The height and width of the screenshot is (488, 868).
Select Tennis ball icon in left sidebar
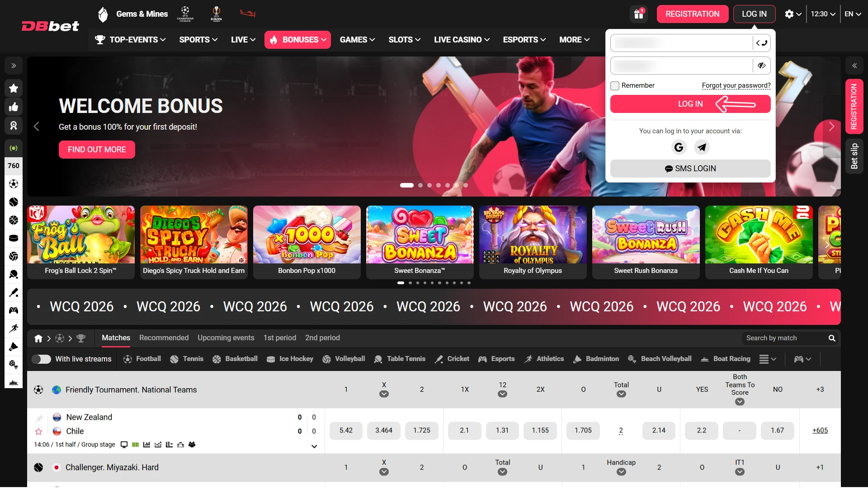(x=14, y=202)
